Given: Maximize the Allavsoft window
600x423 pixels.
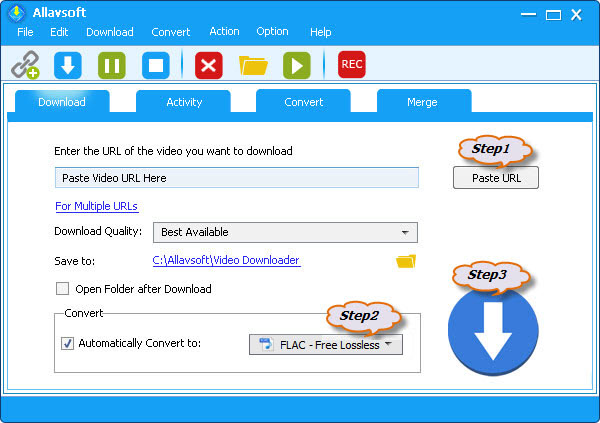Looking at the screenshot, I should point(553,15).
